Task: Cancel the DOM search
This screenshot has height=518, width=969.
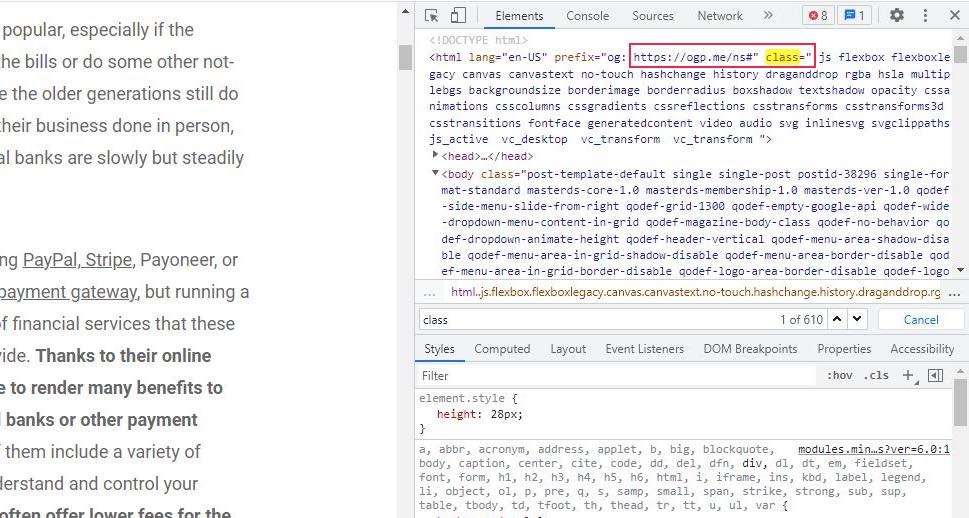Action: [921, 320]
